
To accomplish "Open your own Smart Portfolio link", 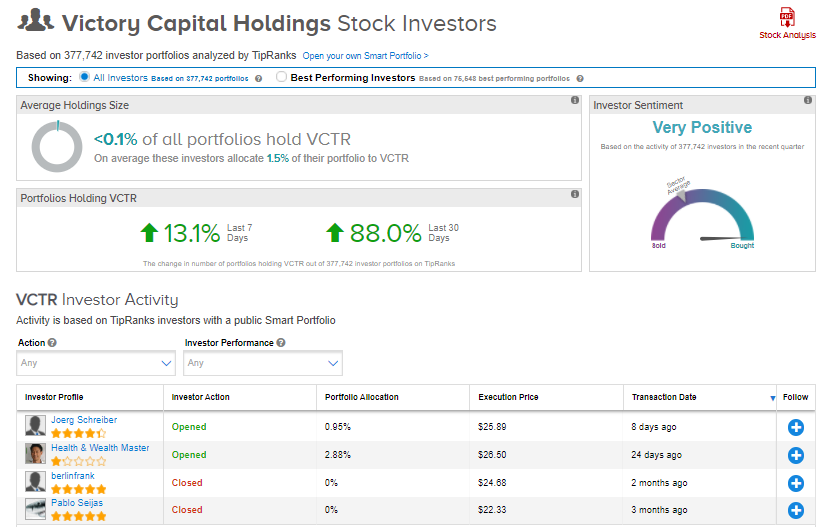I will [x=365, y=56].
